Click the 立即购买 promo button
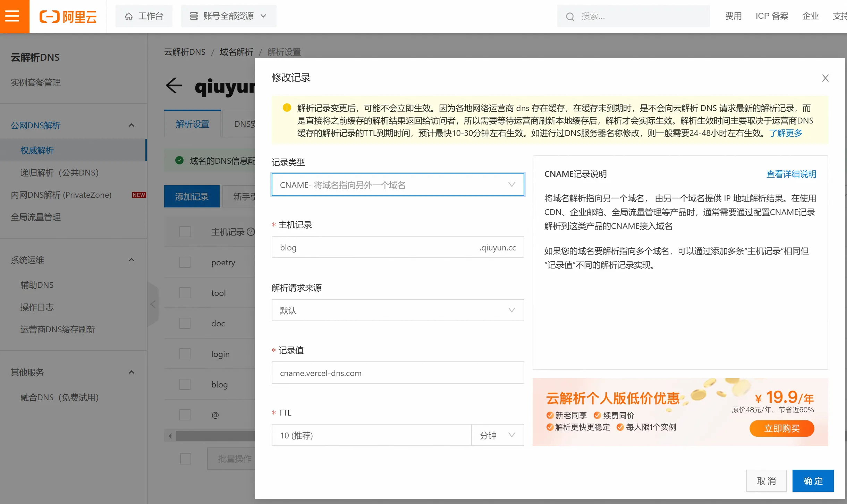 [782, 428]
